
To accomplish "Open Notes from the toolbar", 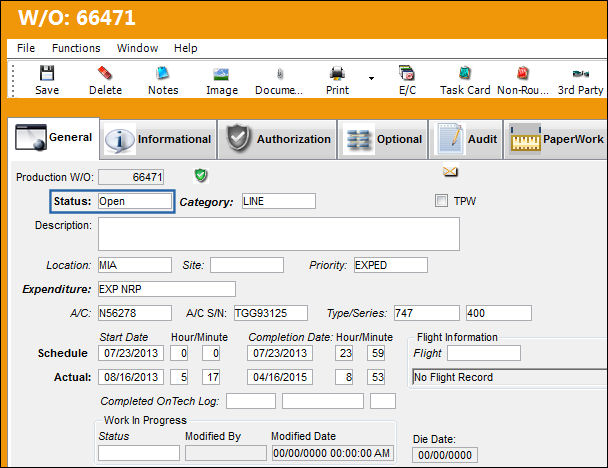I will pyautogui.click(x=162, y=73).
